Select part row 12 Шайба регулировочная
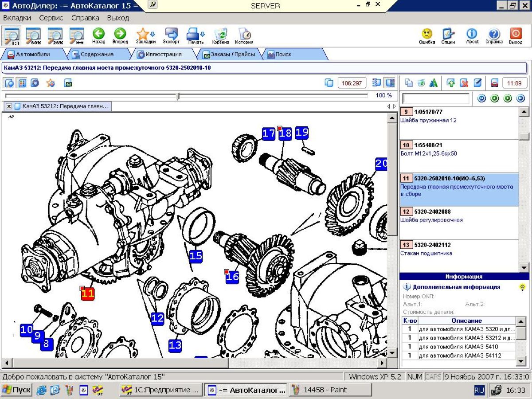Image resolution: width=532 pixels, height=399 pixels. 459,223
